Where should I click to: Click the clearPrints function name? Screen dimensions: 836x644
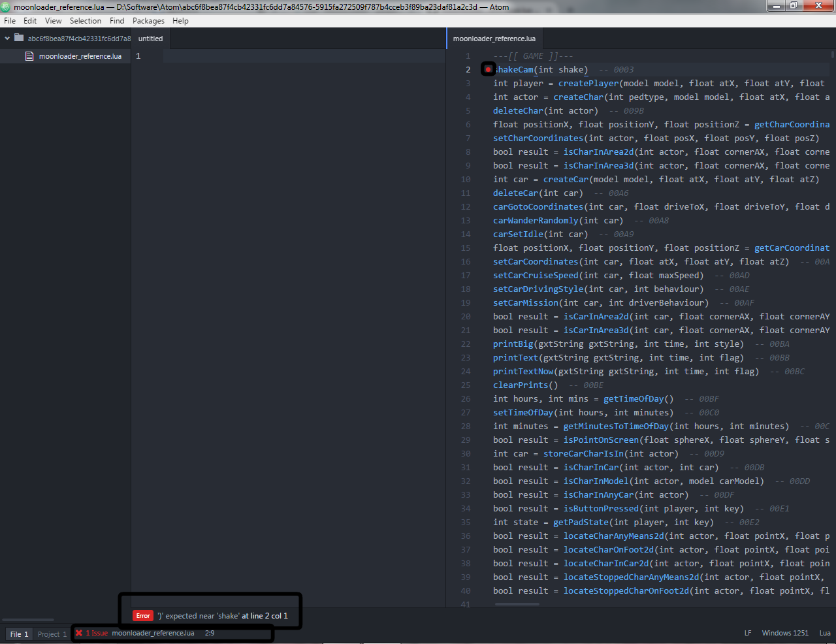521,385
